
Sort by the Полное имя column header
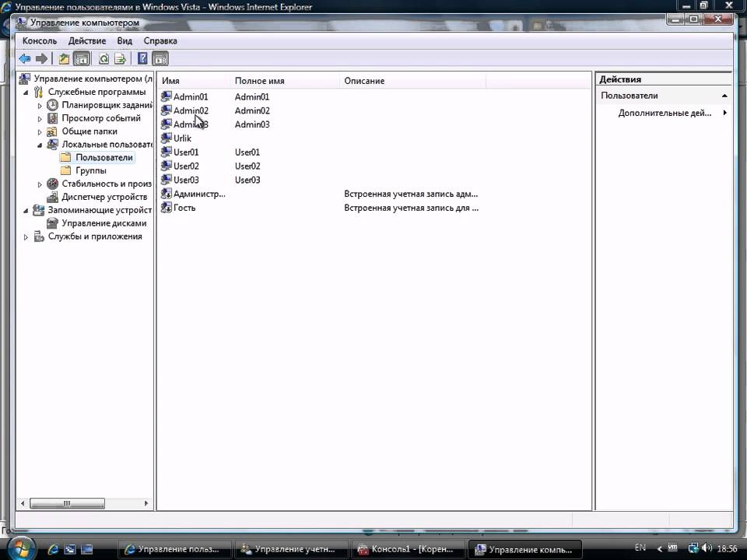tap(285, 81)
